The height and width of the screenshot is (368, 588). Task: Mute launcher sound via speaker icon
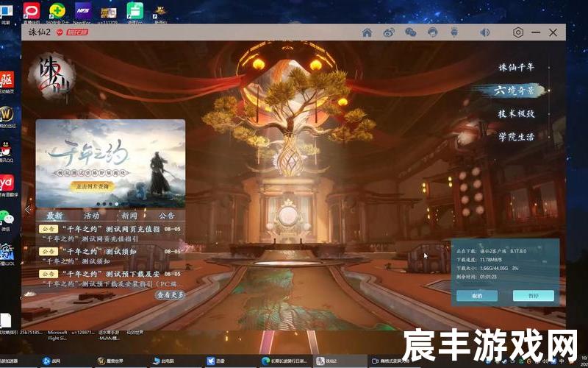[485, 32]
